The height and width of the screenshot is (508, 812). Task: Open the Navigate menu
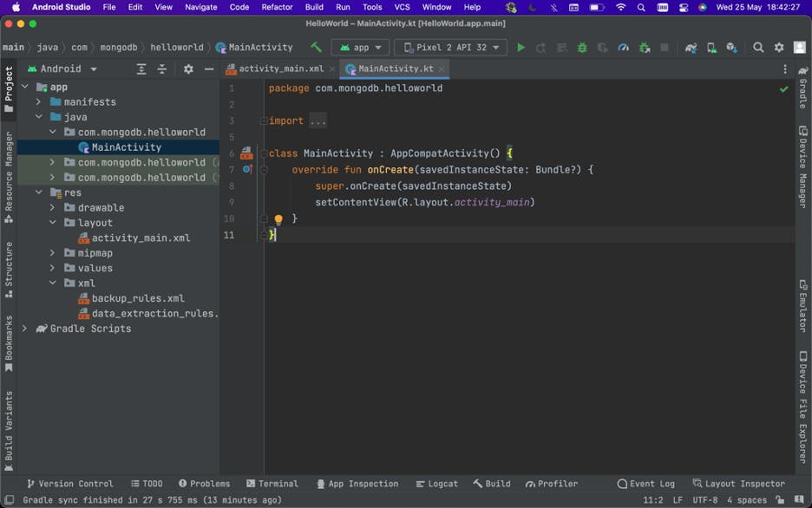coord(201,7)
